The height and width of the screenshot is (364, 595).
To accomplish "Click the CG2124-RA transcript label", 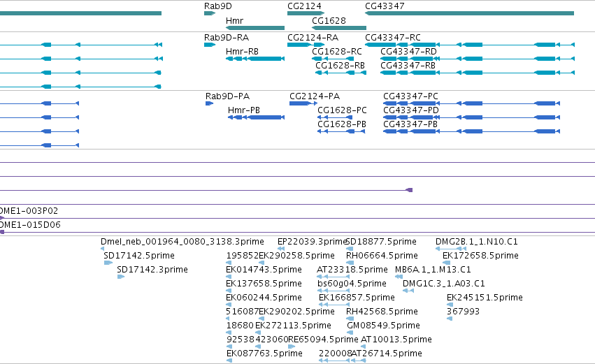I will coord(313,38).
